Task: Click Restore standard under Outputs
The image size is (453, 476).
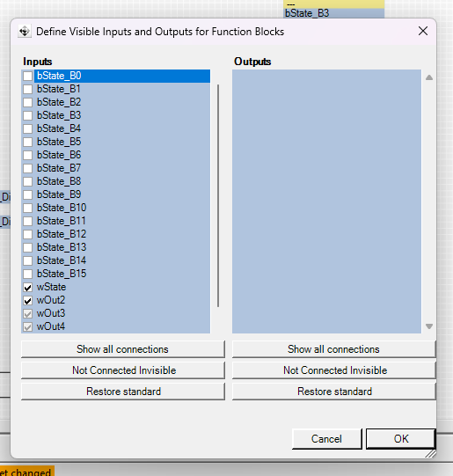Action: tap(333, 392)
